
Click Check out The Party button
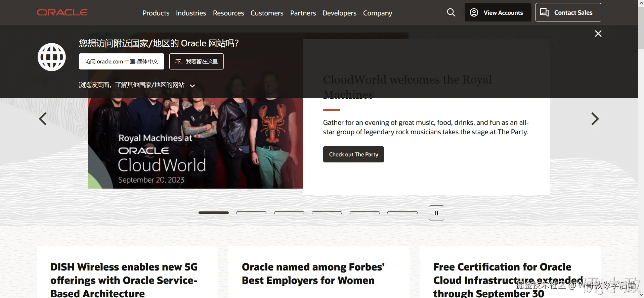(353, 154)
